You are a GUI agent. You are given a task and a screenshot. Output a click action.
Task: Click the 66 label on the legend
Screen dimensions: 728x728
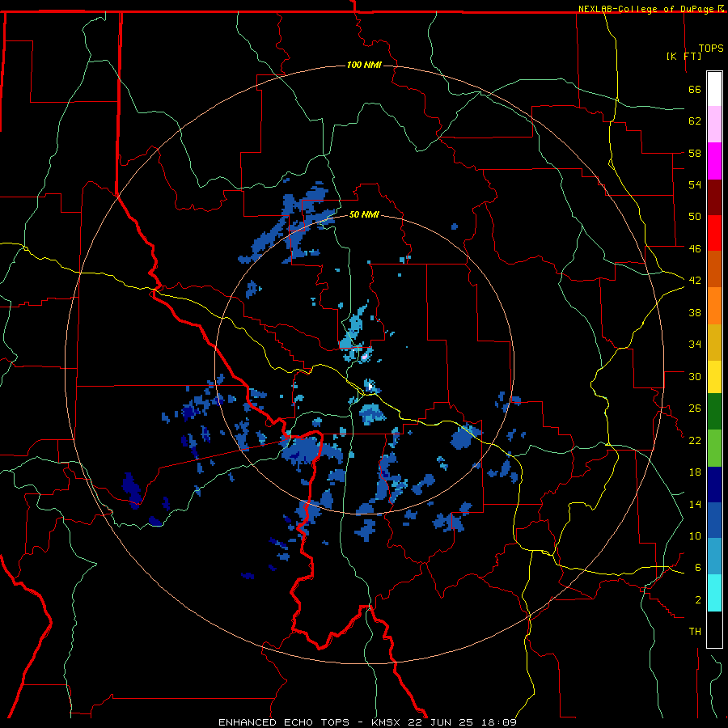click(695, 89)
